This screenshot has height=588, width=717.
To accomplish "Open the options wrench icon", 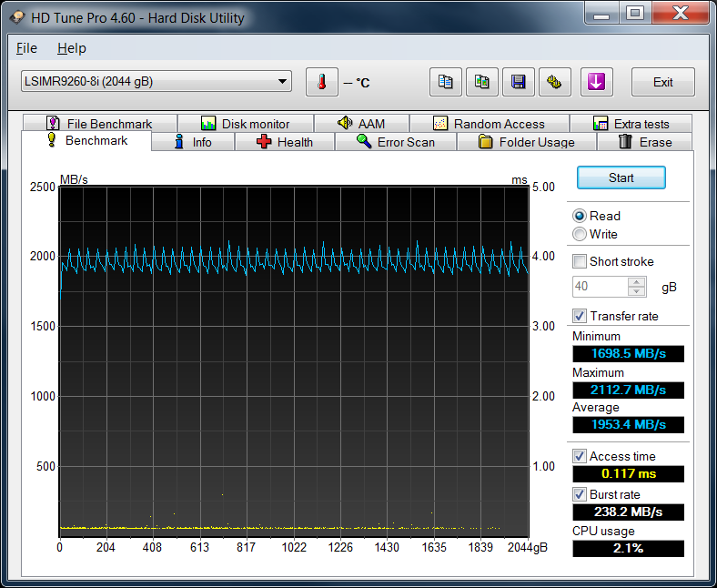I will click(x=554, y=82).
